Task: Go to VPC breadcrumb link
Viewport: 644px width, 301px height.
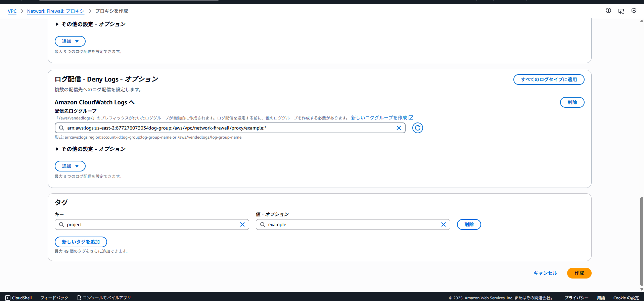Action: coord(12,11)
